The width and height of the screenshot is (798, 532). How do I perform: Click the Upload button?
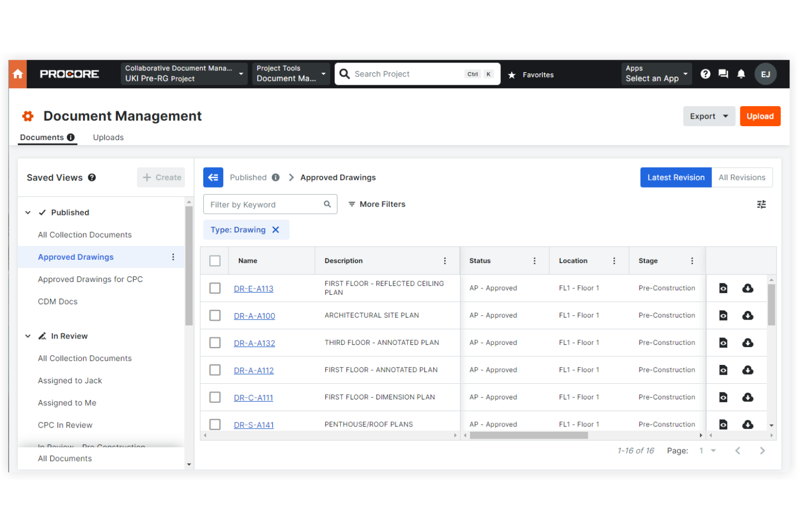coord(760,116)
